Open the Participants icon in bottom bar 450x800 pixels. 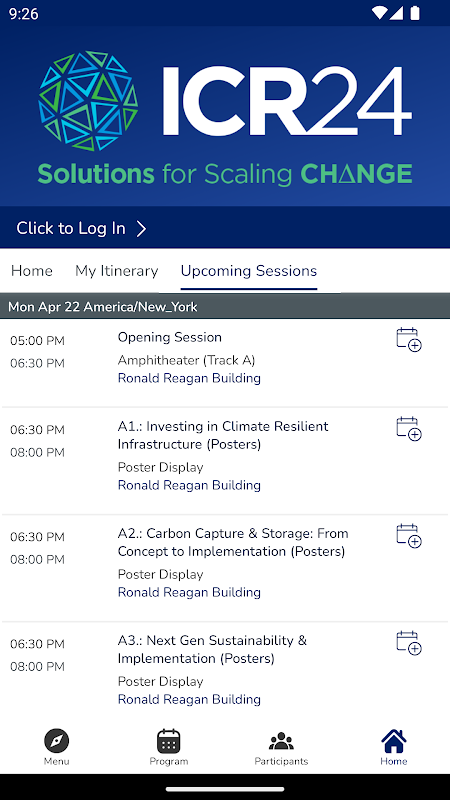[281, 741]
